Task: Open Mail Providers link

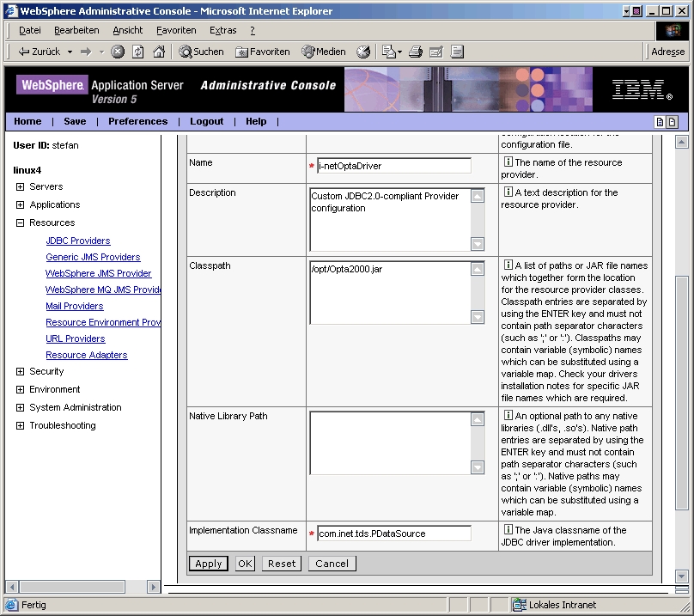Action: point(75,306)
